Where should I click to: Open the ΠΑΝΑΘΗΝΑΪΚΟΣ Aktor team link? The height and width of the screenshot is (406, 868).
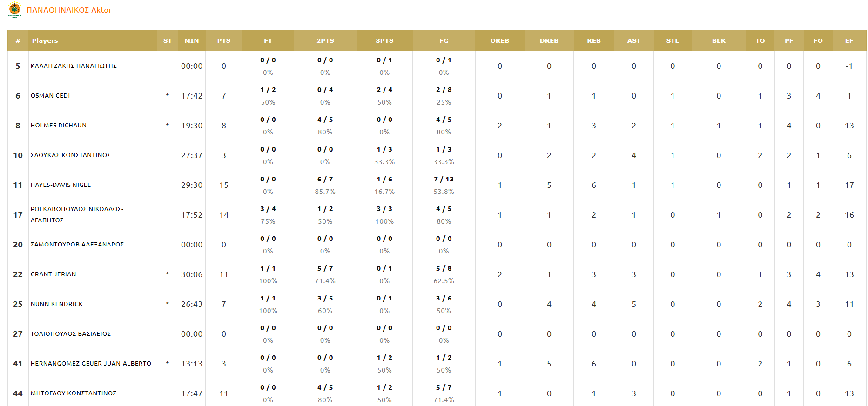[x=69, y=10]
